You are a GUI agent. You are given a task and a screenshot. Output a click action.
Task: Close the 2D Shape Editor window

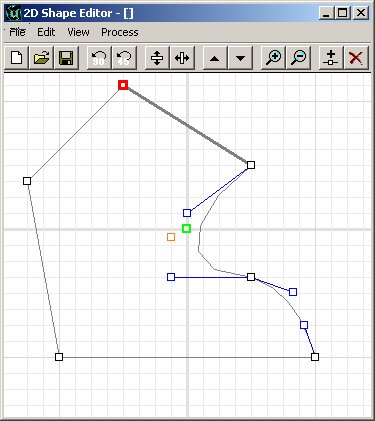tap(360, 13)
